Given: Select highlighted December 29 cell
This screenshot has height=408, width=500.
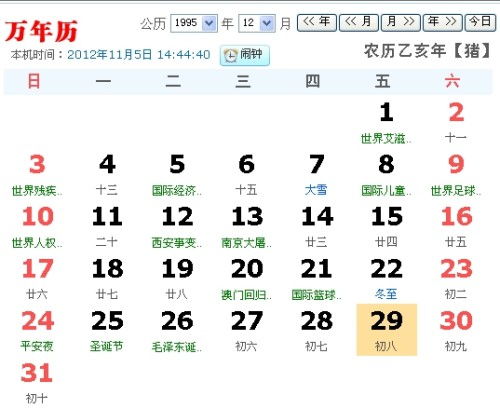Looking at the screenshot, I should 387,330.
